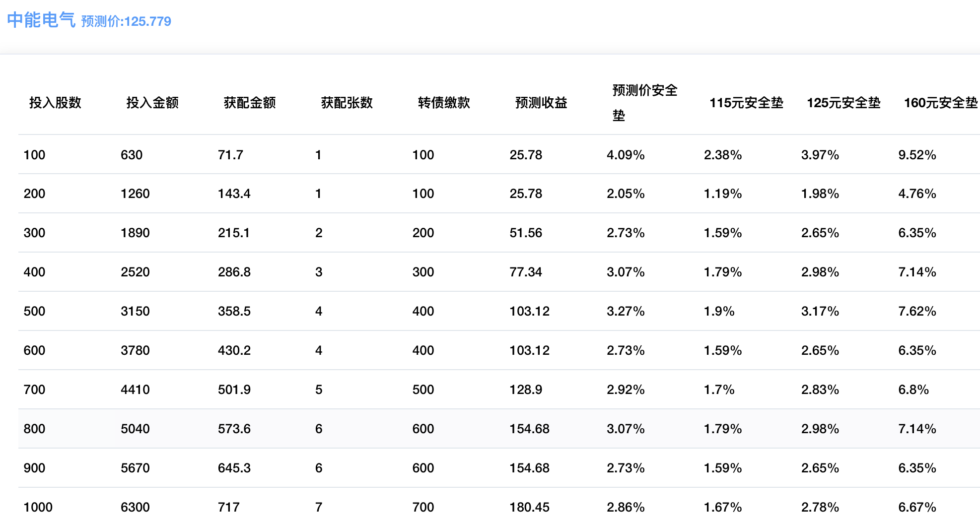The width and height of the screenshot is (980, 523).
Task: Click the 预测价:125.779 label
Action: point(126,21)
